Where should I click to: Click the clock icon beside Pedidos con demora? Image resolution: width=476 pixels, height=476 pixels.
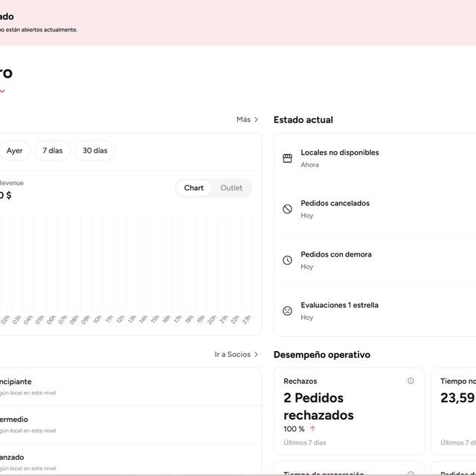pos(287,260)
